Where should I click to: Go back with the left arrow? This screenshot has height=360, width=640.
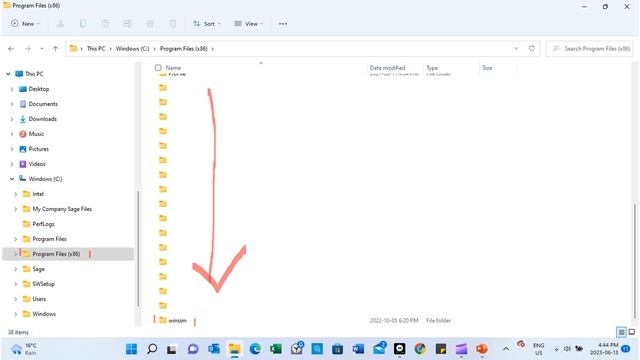(11, 49)
